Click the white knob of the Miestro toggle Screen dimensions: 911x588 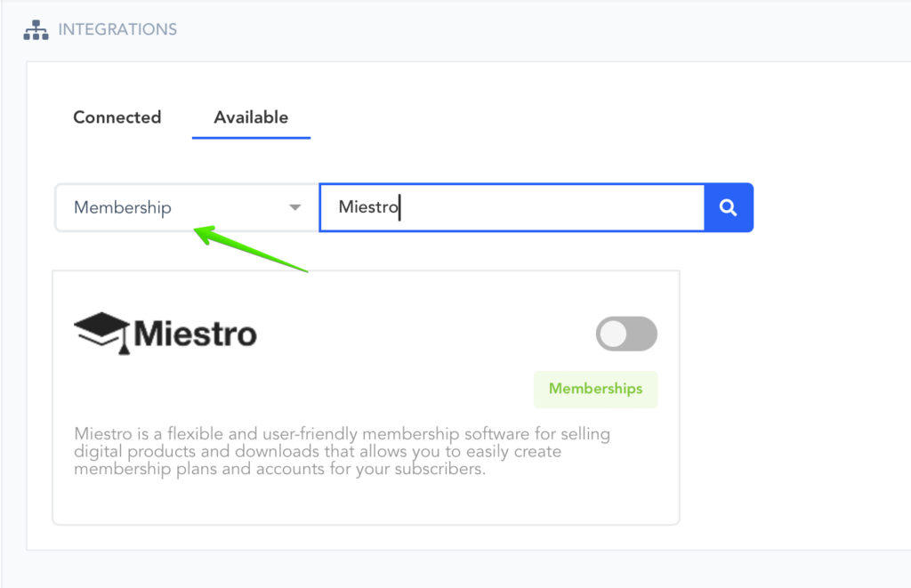(613, 334)
